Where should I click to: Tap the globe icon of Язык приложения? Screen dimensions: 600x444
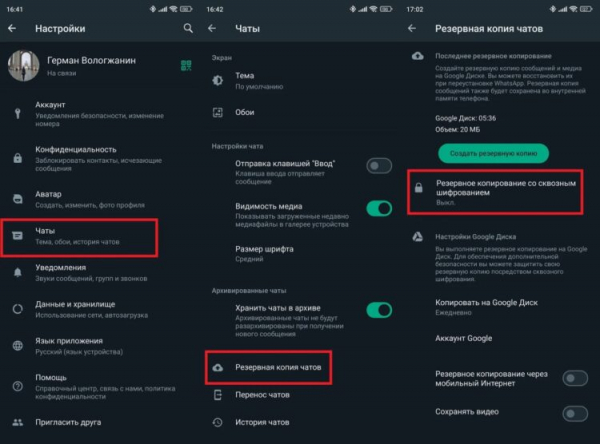click(18, 346)
